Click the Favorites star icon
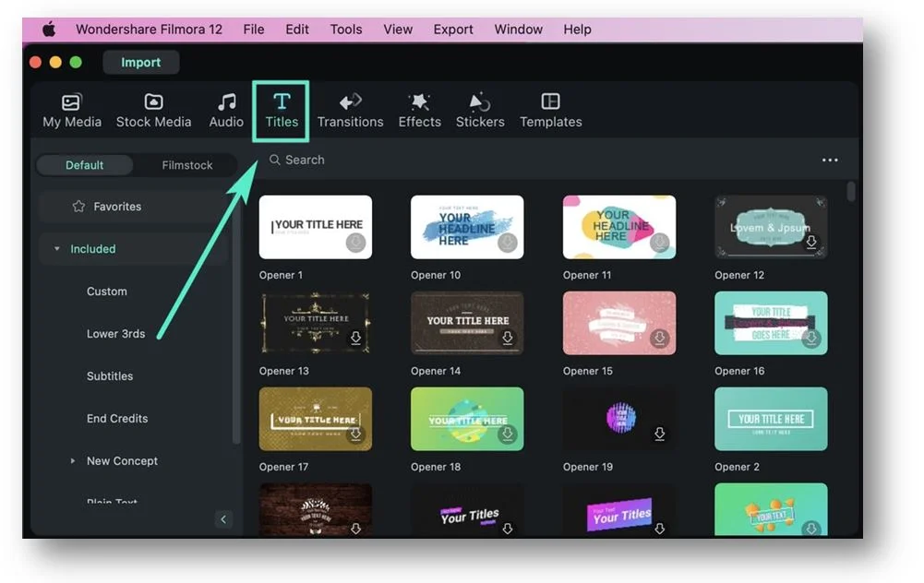The image size is (924, 583). [x=78, y=206]
